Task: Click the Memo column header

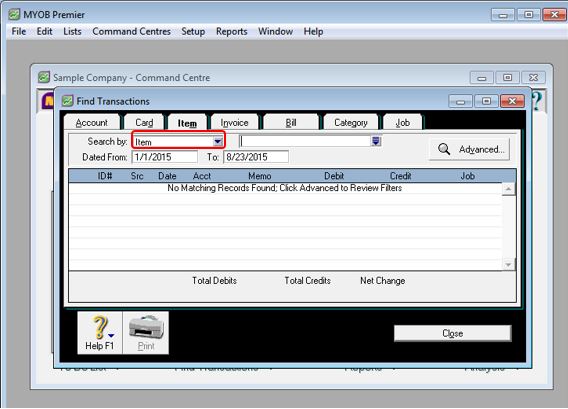Action: [x=259, y=176]
